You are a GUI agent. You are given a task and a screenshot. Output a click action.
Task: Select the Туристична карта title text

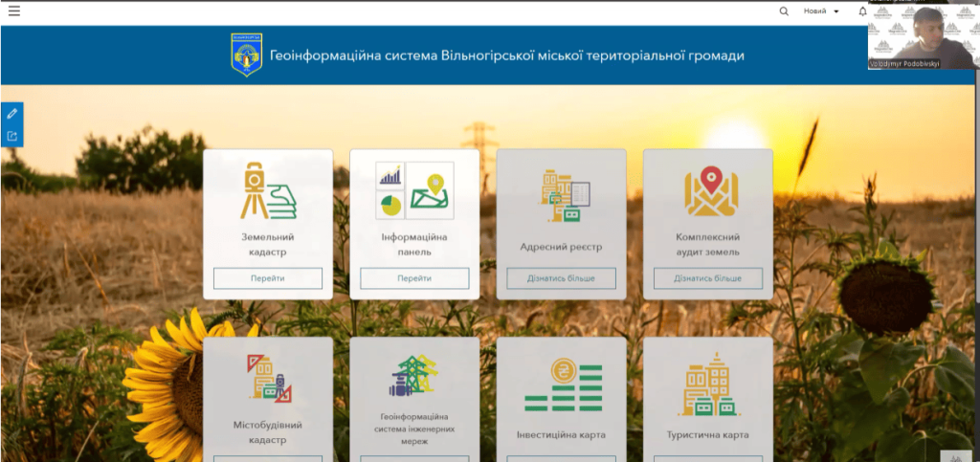(708, 434)
